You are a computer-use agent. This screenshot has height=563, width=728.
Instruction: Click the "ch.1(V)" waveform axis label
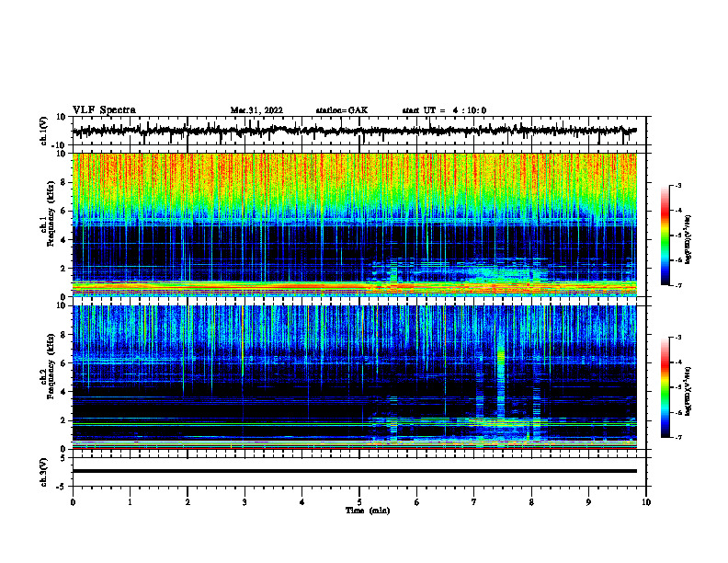point(44,131)
